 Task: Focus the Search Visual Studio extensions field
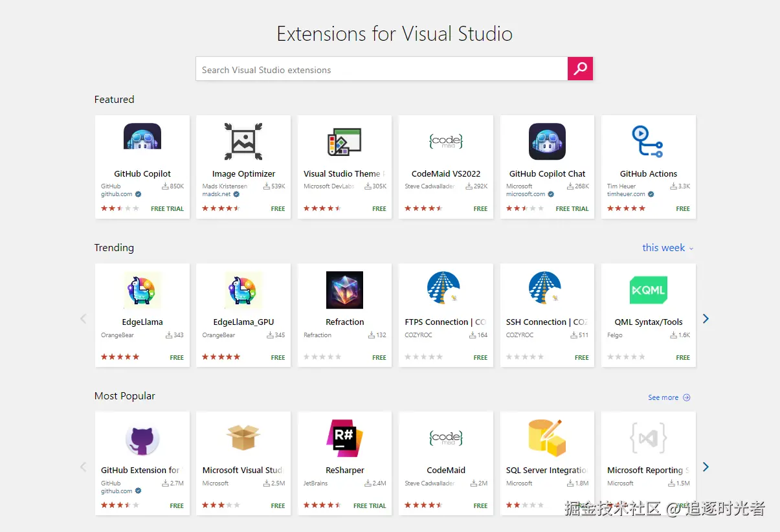381,69
